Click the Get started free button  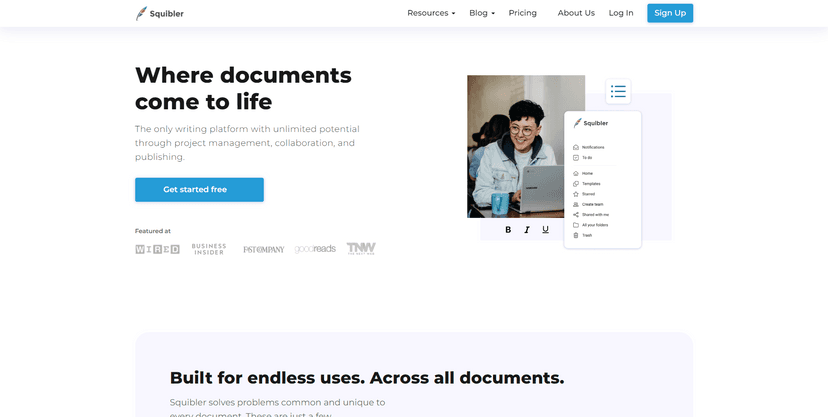pyautogui.click(x=199, y=189)
